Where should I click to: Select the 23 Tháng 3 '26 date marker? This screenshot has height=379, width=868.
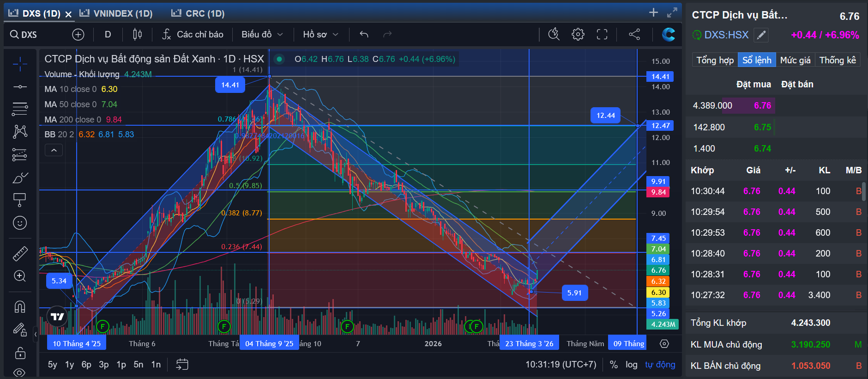tap(529, 343)
